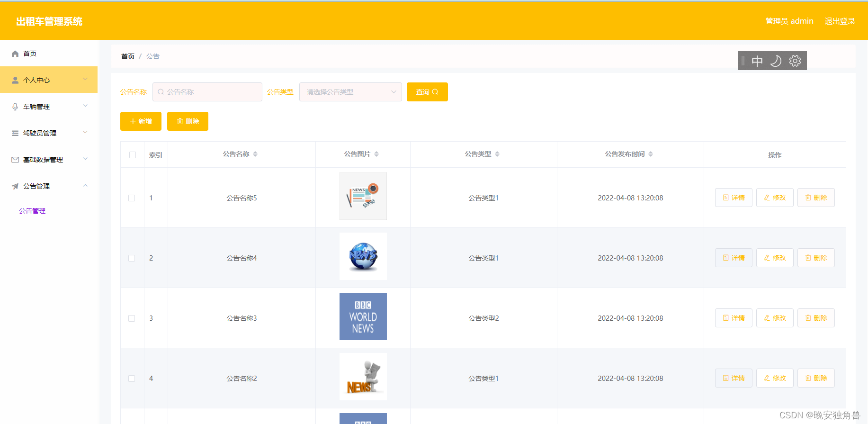Click the list icon beside 驾驶员管理
The width and height of the screenshot is (868, 424).
[x=15, y=133]
